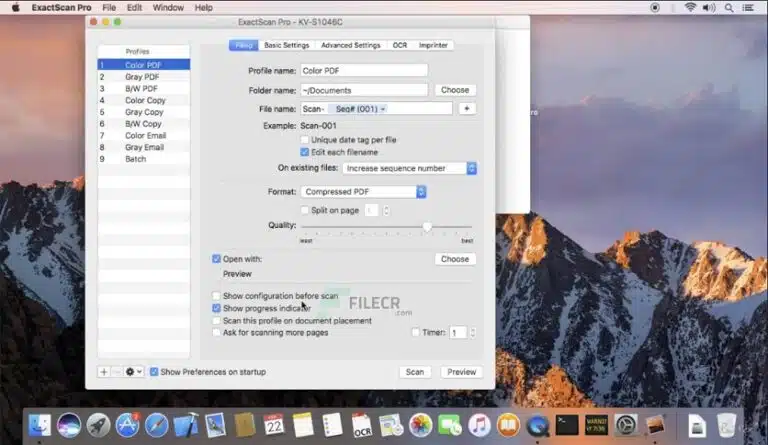Launch iTunes music note icon
Screen dimensions: 768x445
[479, 424]
